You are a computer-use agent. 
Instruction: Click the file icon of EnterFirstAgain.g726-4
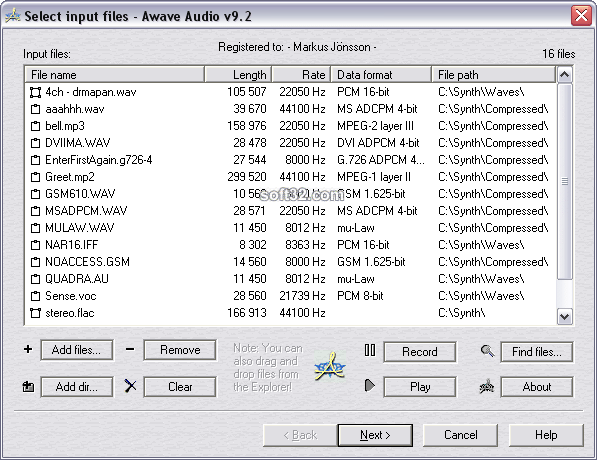pyautogui.click(x=35, y=160)
